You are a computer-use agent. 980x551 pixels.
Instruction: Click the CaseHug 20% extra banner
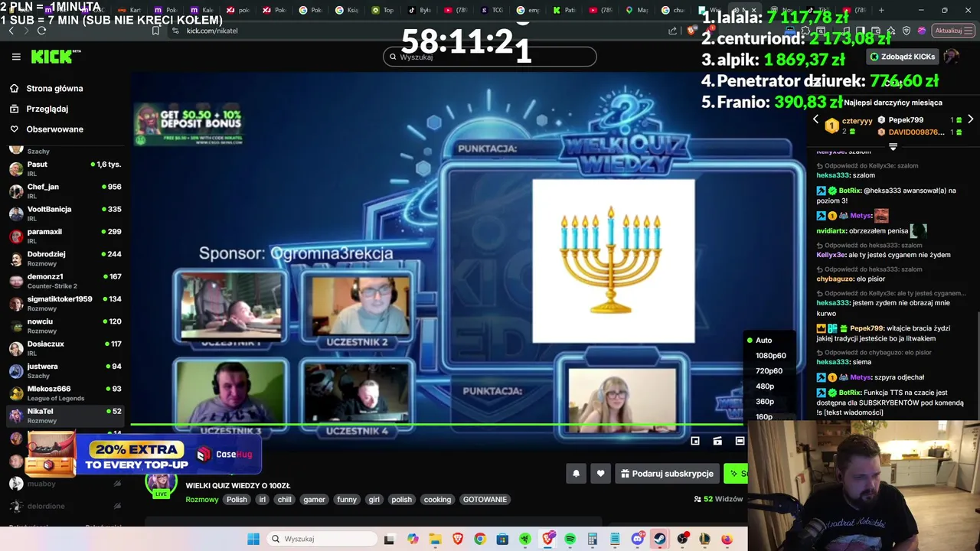[143, 454]
